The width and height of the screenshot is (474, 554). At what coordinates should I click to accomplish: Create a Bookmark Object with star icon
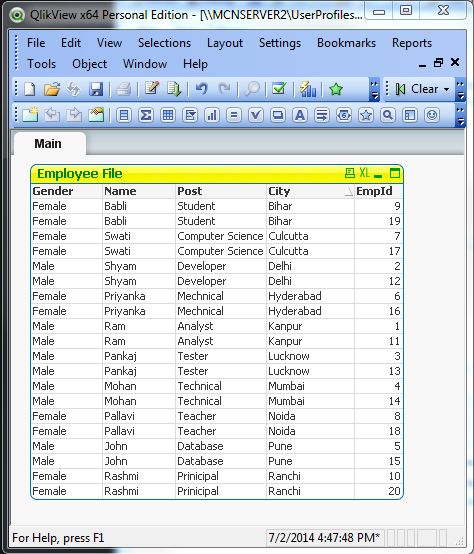coord(366,115)
